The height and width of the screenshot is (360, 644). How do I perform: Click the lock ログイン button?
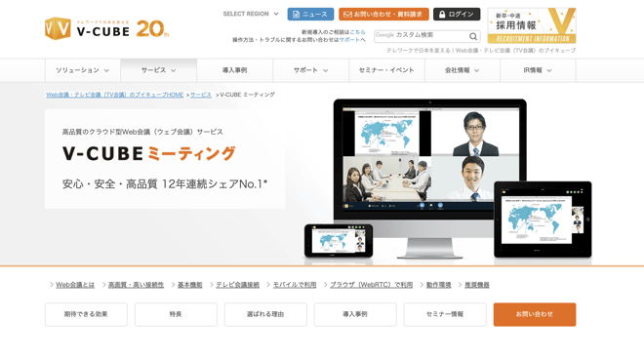[457, 14]
